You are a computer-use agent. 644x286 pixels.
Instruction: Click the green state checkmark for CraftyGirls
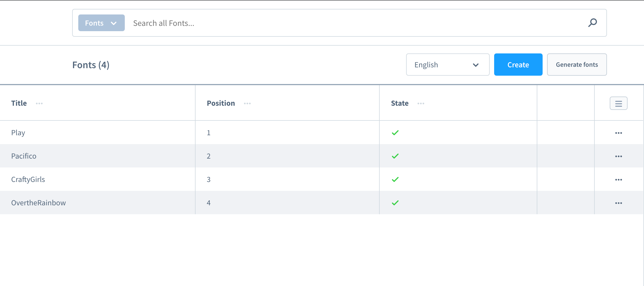click(x=395, y=179)
